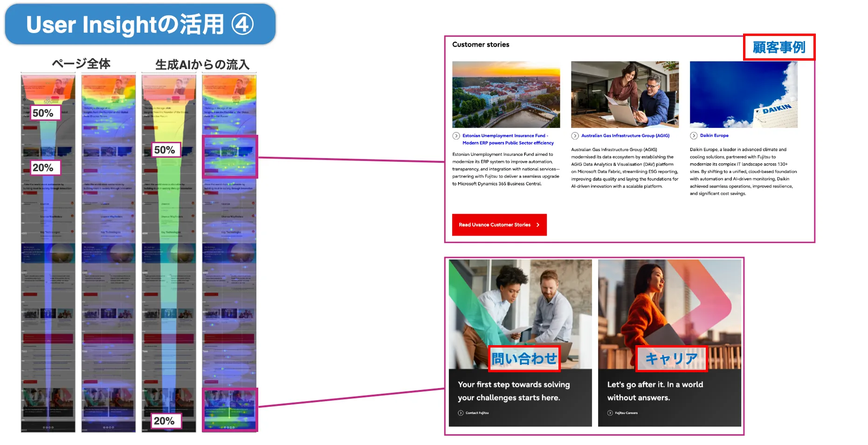Click the chevron on the Read Uvance Customer Stories button

(x=538, y=225)
